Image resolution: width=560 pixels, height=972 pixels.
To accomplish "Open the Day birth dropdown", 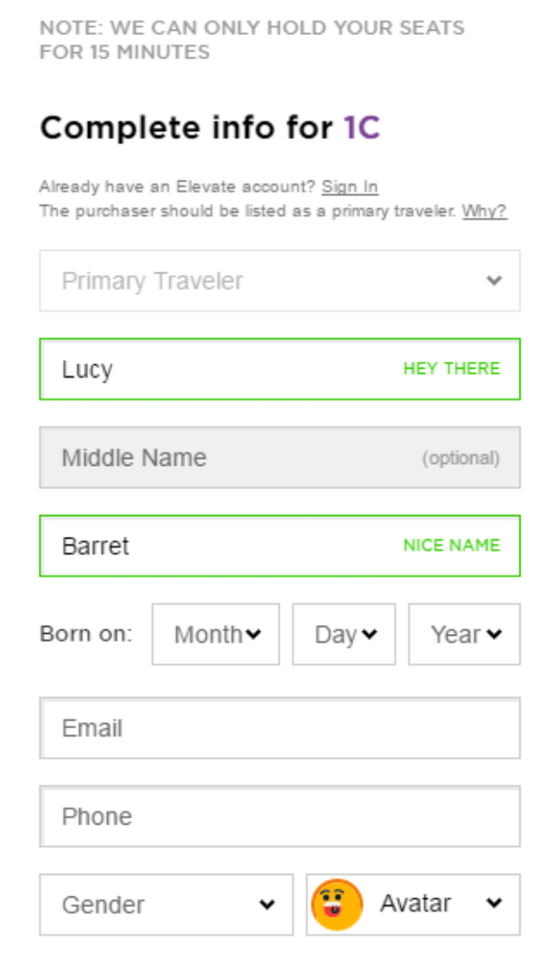I will pos(343,634).
